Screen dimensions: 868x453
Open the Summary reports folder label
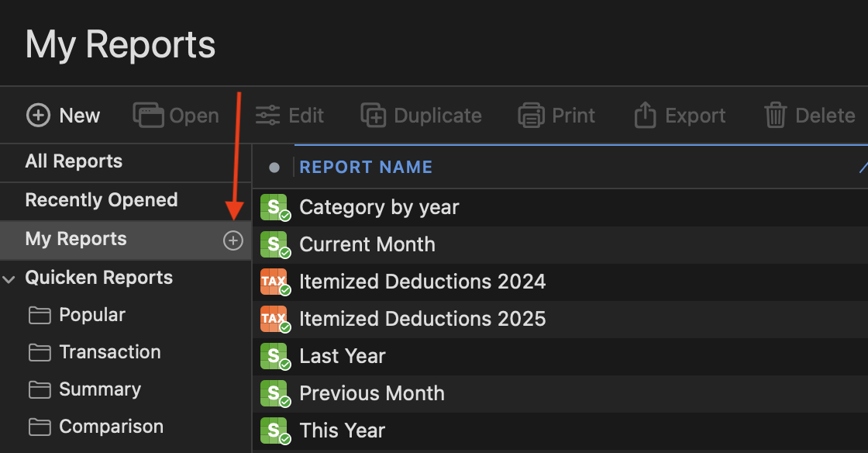click(100, 390)
